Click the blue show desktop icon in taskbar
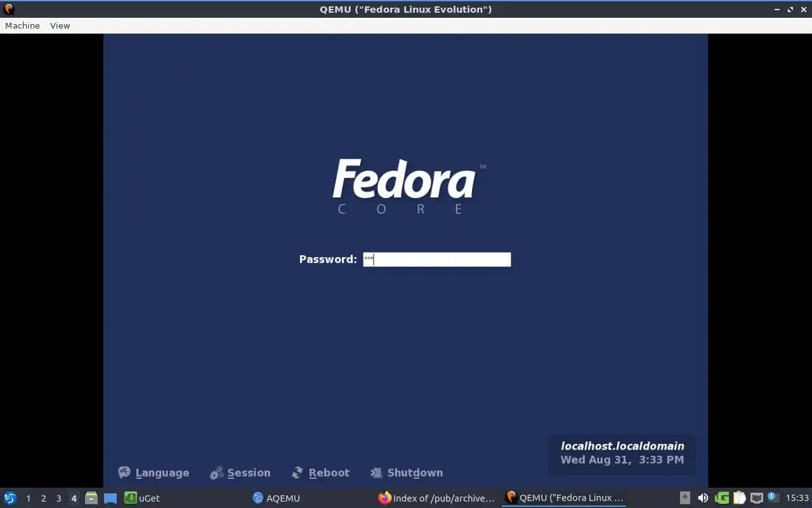 point(110,498)
